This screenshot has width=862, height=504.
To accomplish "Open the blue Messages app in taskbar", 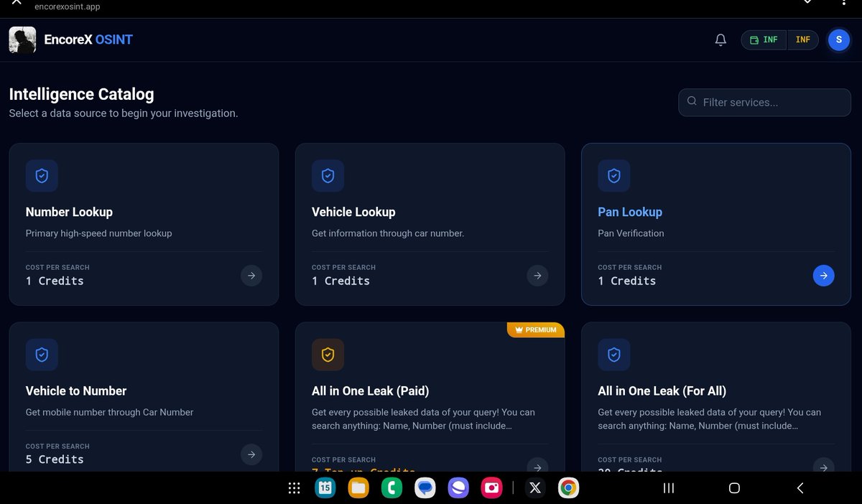I will point(425,488).
